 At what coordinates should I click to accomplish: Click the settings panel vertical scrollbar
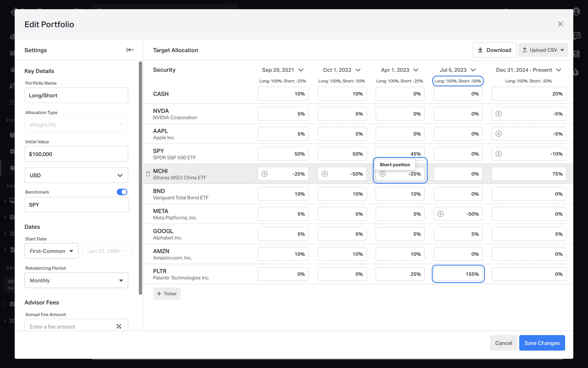pyautogui.click(x=140, y=178)
